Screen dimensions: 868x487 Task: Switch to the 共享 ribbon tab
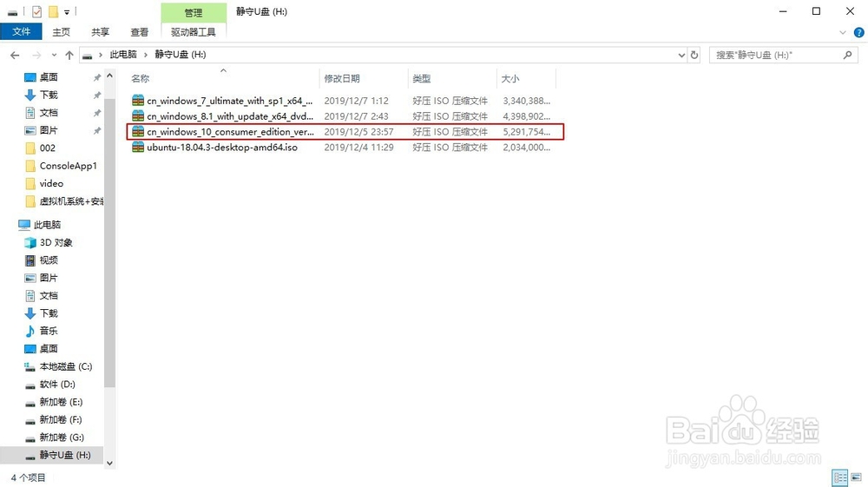tap(100, 32)
